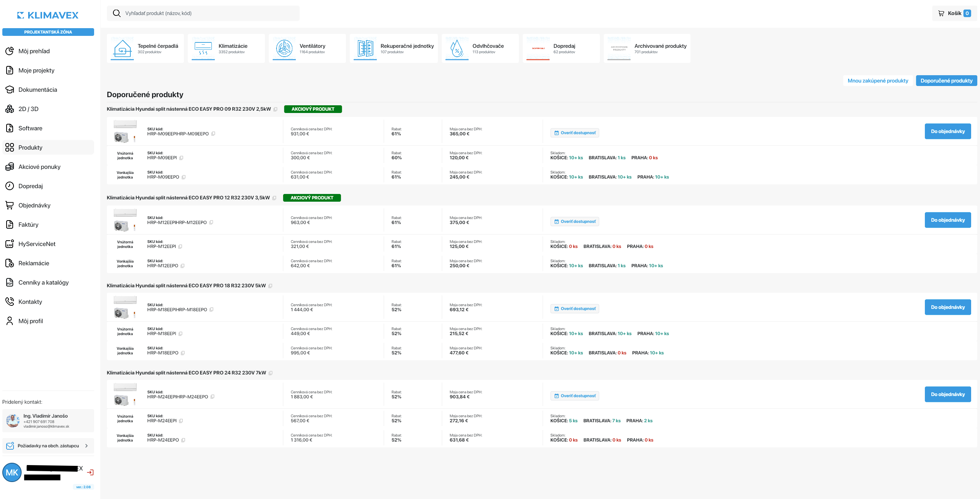Click the Produkty grid icon

click(10, 147)
